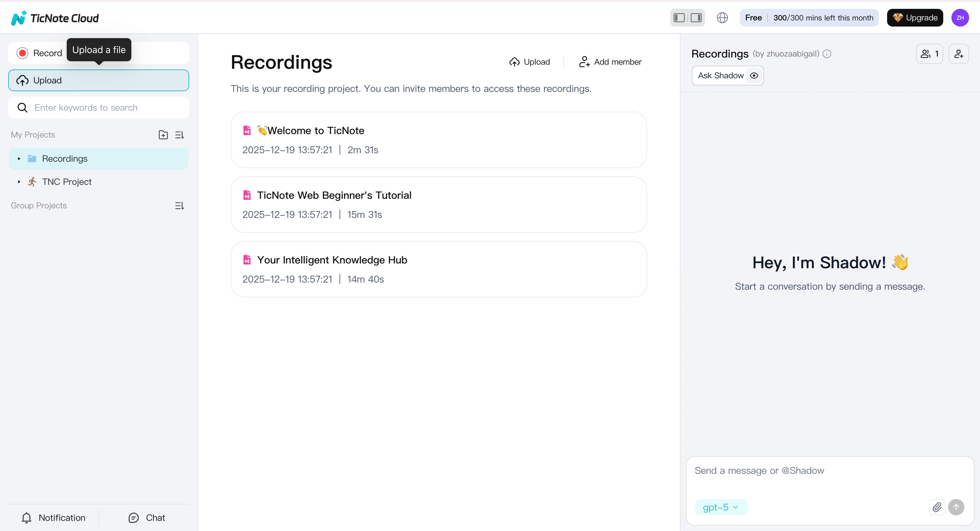Expand the TNC Project folder
Image resolution: width=980 pixels, height=531 pixels.
[19, 182]
